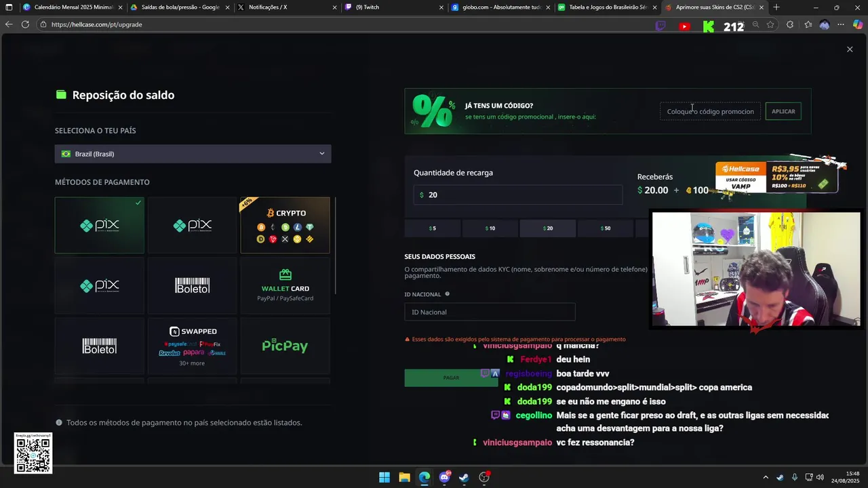Click the QR code overlay
The width and height of the screenshot is (868, 488).
[33, 454]
